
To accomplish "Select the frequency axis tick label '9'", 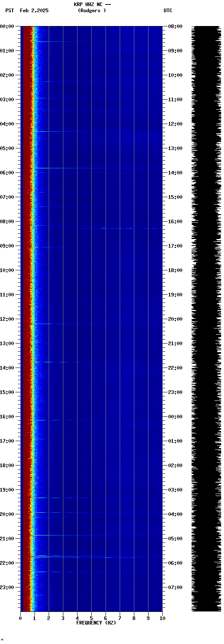I will click(148, 618).
